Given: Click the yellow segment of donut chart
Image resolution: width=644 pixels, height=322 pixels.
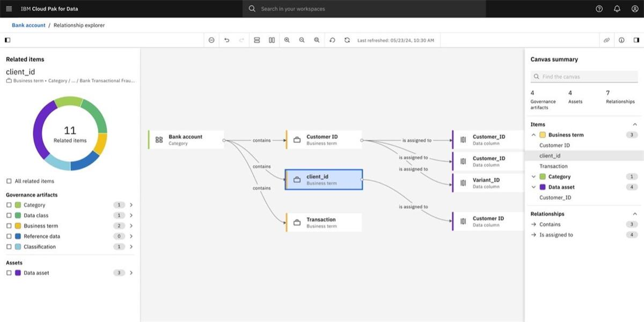Looking at the screenshot, I should pyautogui.click(x=101, y=143).
